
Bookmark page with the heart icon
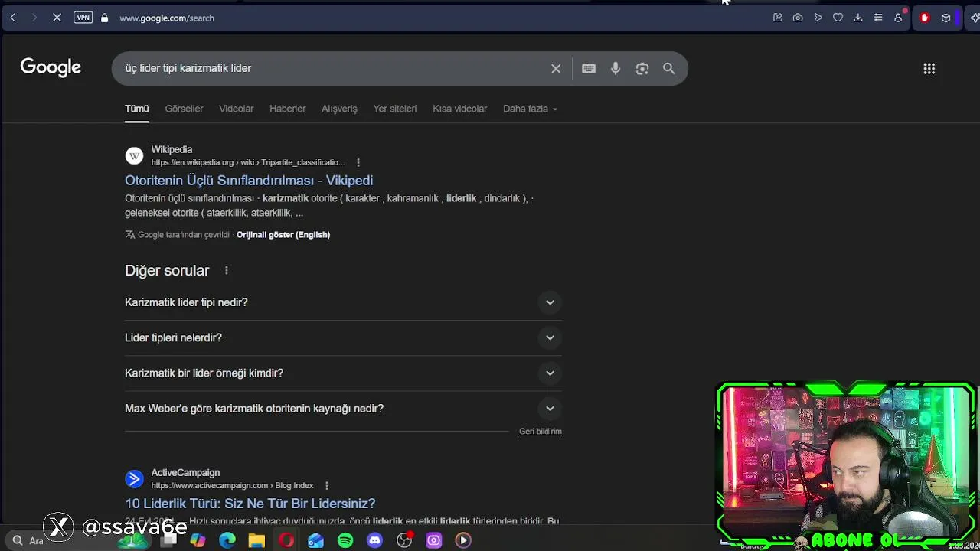pyautogui.click(x=838, y=18)
